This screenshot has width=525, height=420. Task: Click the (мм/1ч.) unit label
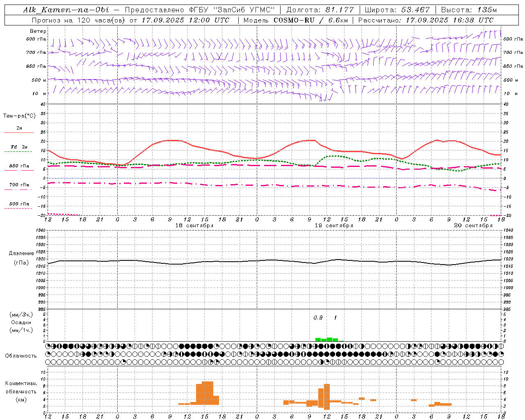pyautogui.click(x=21, y=330)
